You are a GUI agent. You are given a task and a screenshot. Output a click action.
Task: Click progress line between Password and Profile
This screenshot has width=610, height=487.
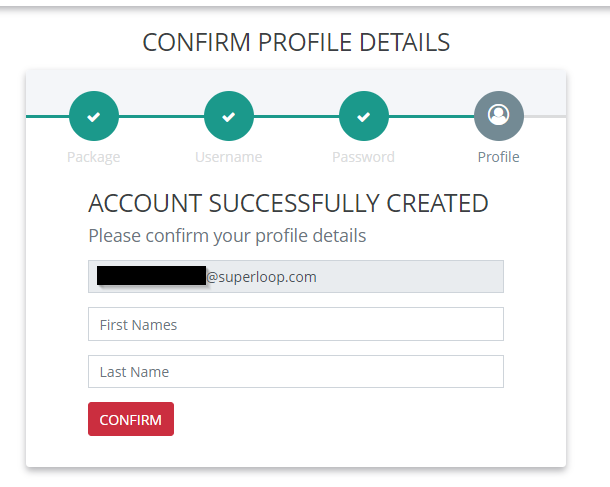click(431, 117)
